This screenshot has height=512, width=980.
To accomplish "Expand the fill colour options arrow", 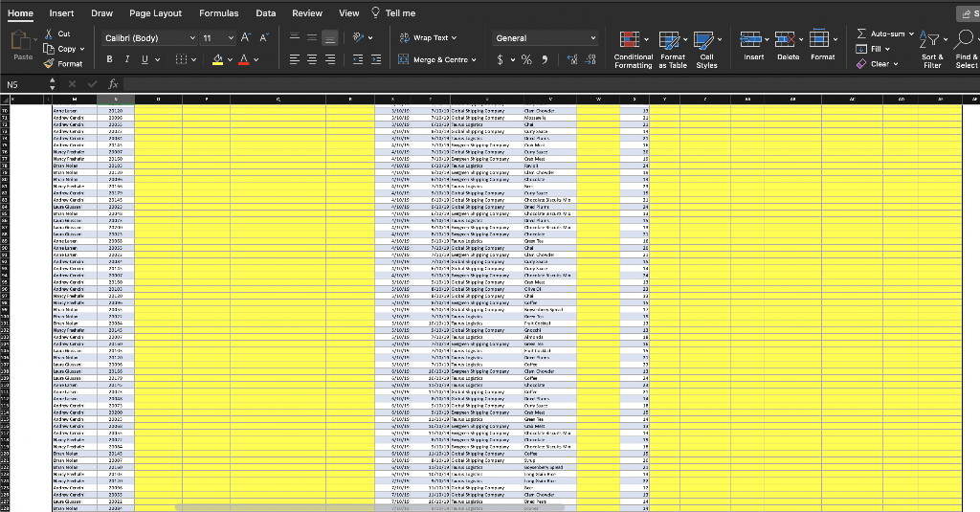I will pyautogui.click(x=230, y=60).
